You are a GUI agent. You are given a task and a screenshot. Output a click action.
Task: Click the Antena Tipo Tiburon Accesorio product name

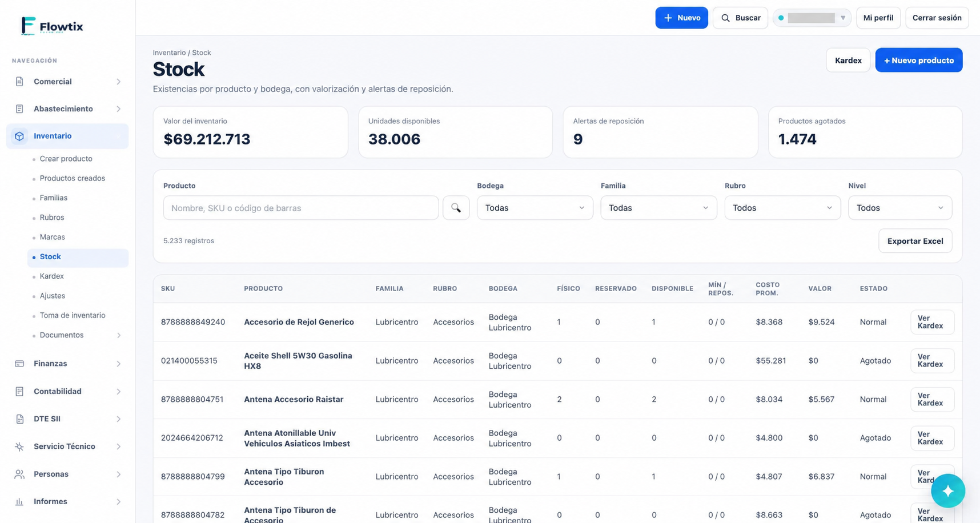[284, 477]
